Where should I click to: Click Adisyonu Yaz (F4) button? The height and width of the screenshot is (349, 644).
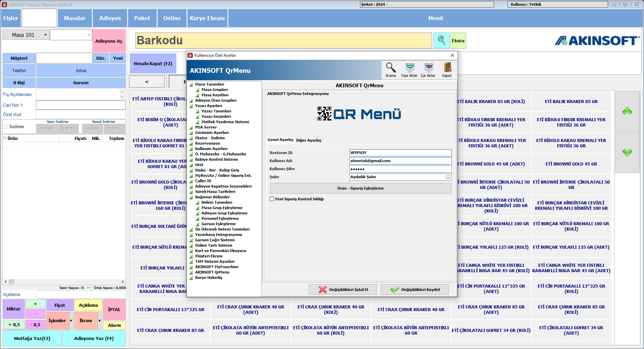pos(94,338)
